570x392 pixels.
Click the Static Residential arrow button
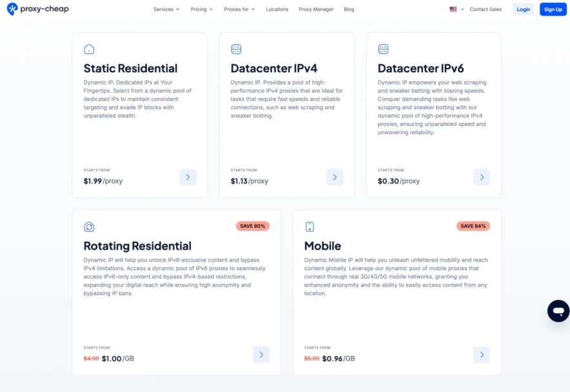click(x=188, y=177)
